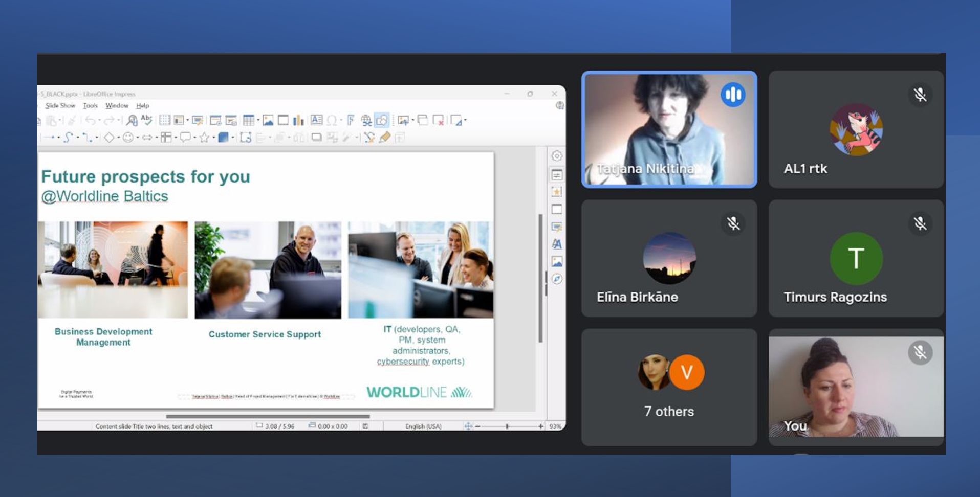The width and height of the screenshot is (980, 497).
Task: Open the Slide Show menu
Action: pos(60,105)
